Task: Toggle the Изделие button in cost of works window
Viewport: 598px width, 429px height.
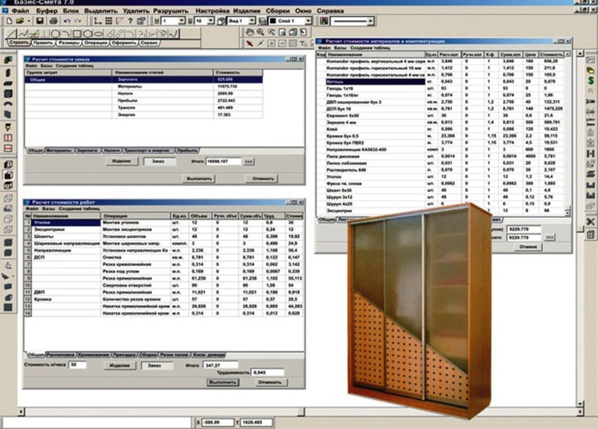Action: [120, 365]
